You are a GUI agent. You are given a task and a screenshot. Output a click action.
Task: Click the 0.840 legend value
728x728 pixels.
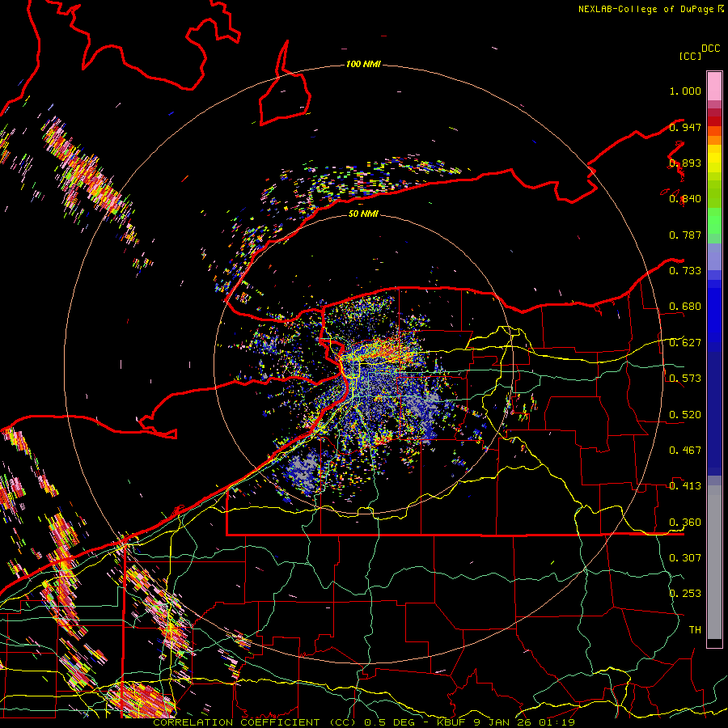[x=685, y=199]
